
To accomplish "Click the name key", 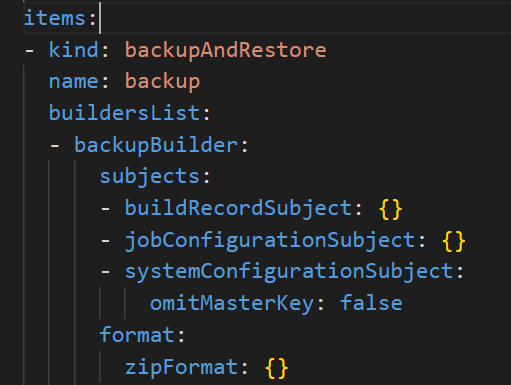I will (x=74, y=82).
